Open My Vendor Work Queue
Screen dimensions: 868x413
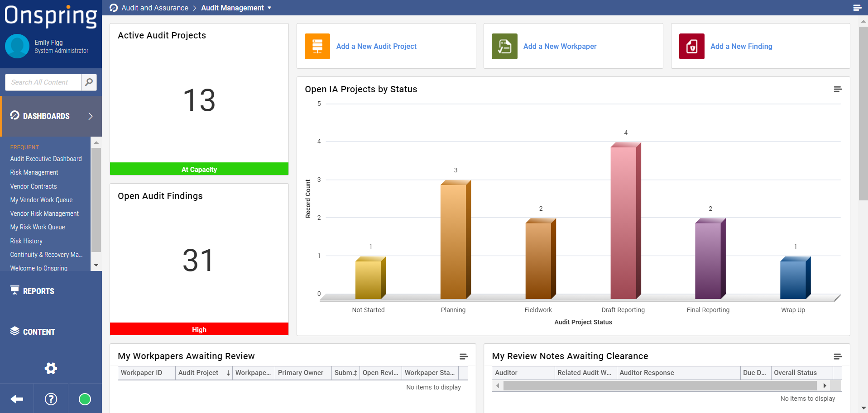41,200
